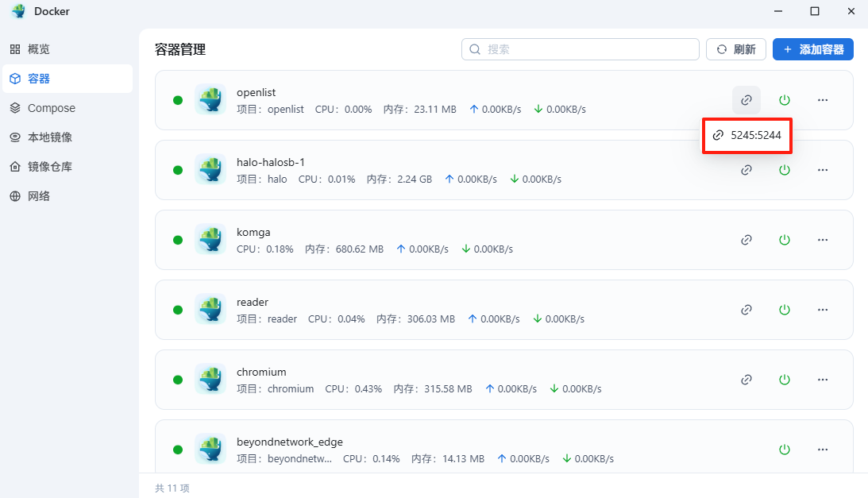Open the 5245:5244 port mapping link
868x498 pixels.
(746, 135)
